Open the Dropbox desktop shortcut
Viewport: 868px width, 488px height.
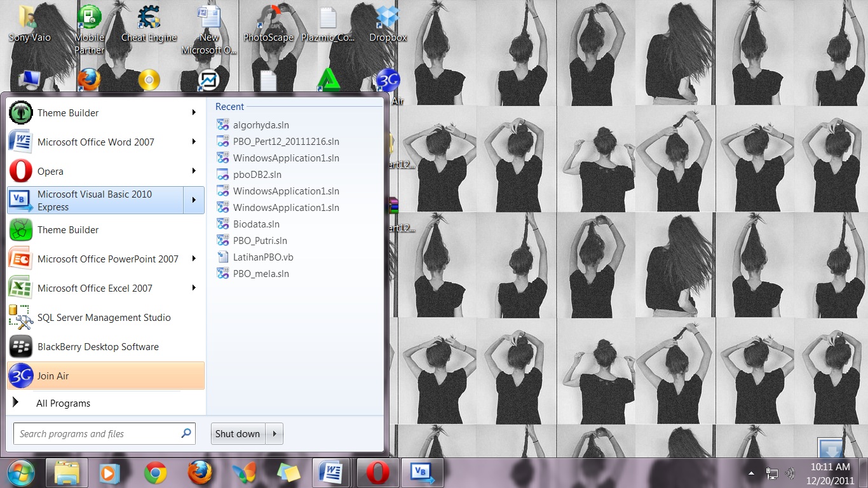388,24
